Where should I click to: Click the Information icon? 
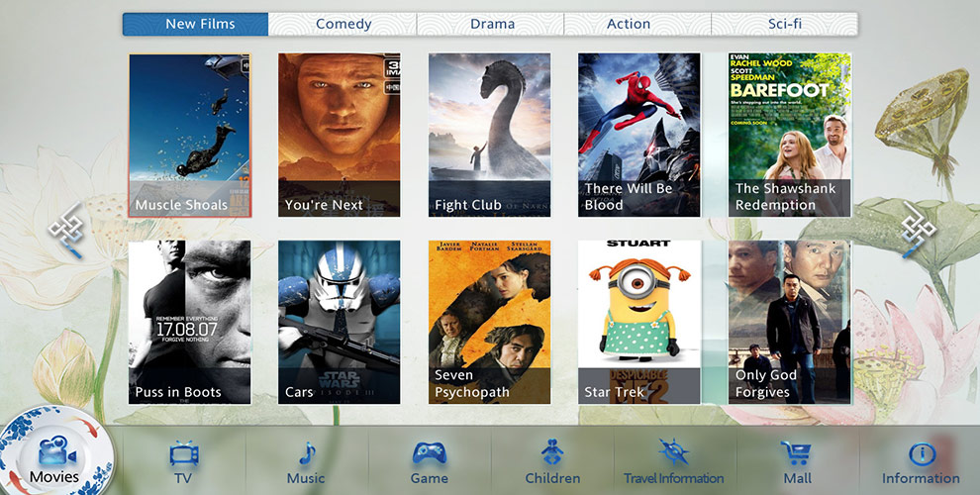921,454
